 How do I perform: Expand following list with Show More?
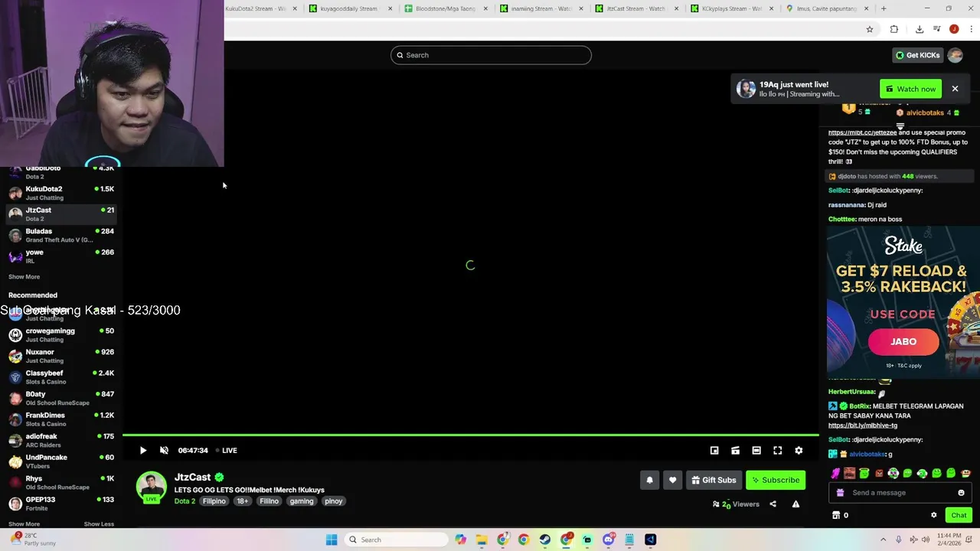click(x=24, y=277)
